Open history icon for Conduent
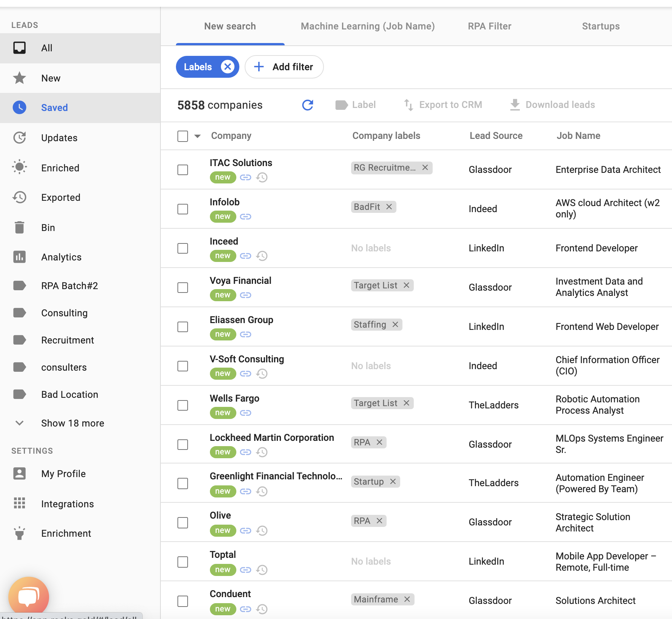672x619 pixels. click(262, 609)
